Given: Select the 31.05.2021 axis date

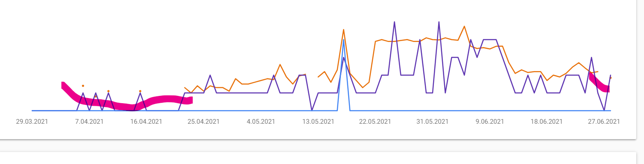Looking at the screenshot, I should point(432,122).
